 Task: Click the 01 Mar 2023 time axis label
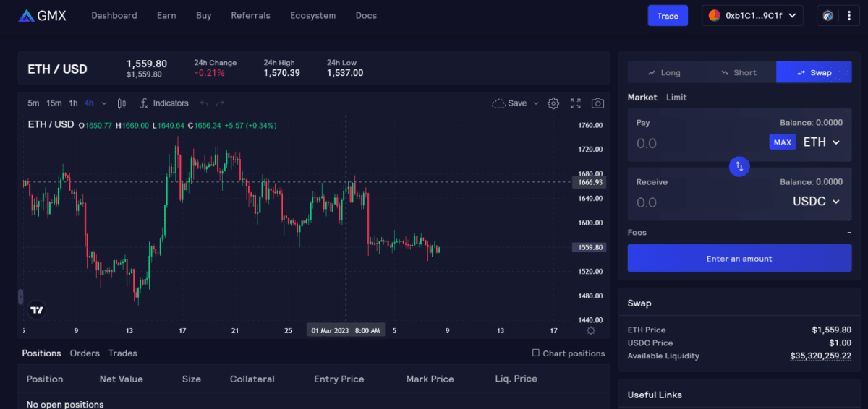[345, 330]
